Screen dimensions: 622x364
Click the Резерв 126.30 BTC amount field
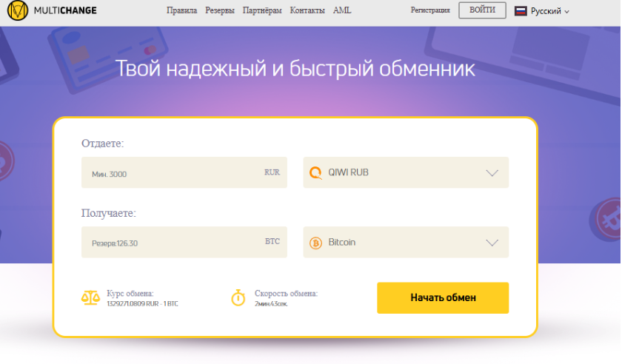point(184,242)
